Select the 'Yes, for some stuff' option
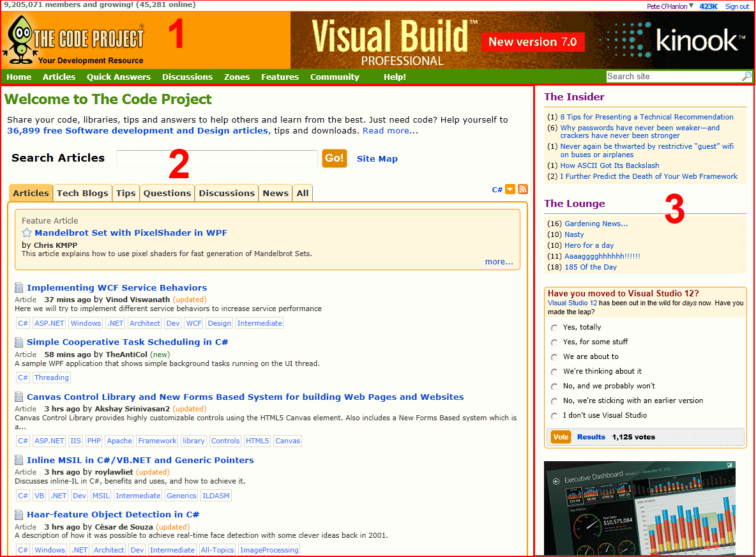The height and width of the screenshot is (557, 756). point(554,342)
